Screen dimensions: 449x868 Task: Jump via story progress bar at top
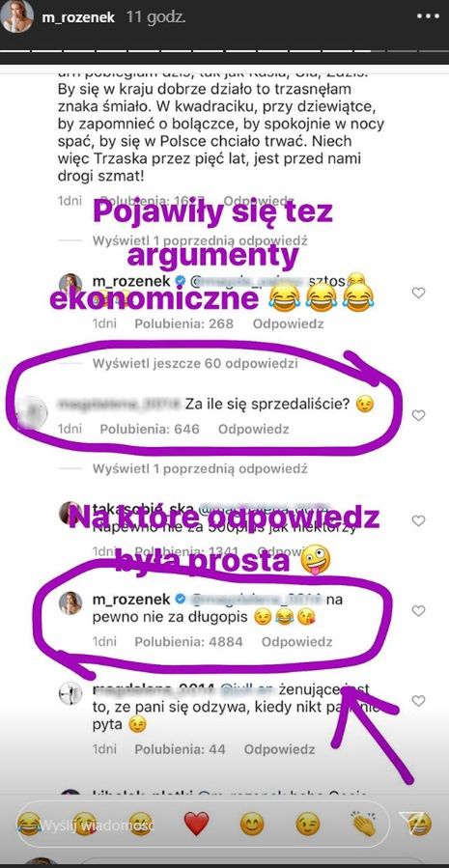224,51
